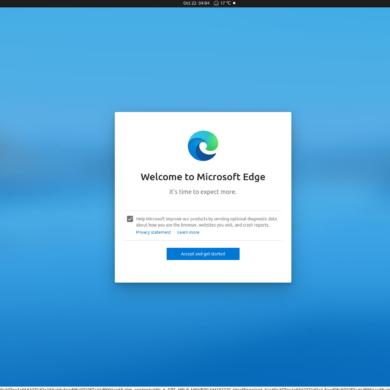Click the weather icon in the top bar
The width and height of the screenshot is (390, 390).
click(216, 3)
